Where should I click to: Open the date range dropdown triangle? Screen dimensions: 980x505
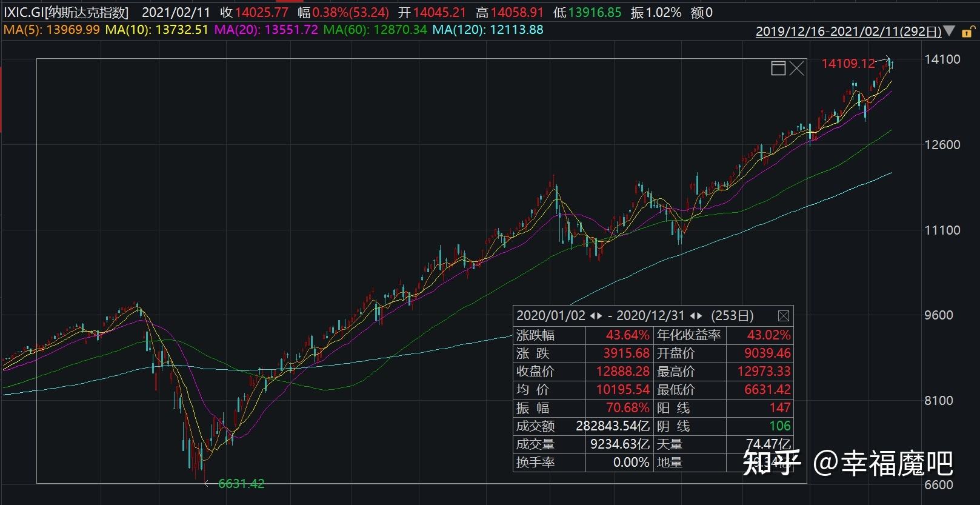tap(950, 31)
